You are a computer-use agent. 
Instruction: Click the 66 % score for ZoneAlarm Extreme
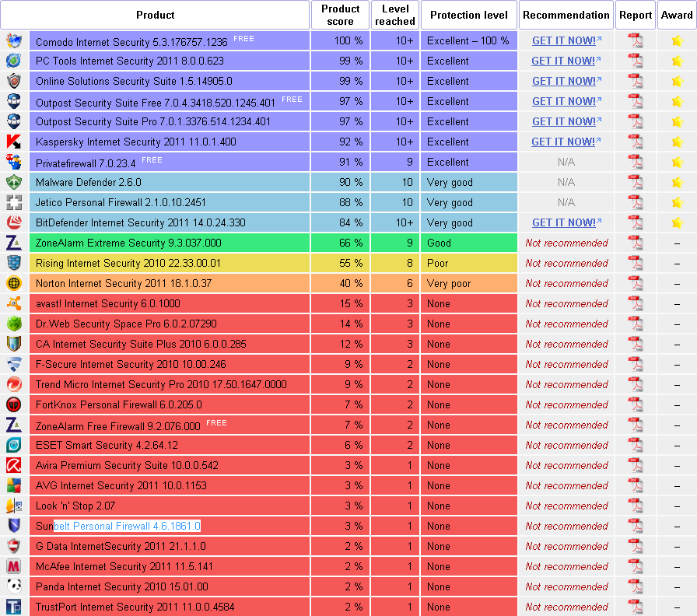point(351,243)
